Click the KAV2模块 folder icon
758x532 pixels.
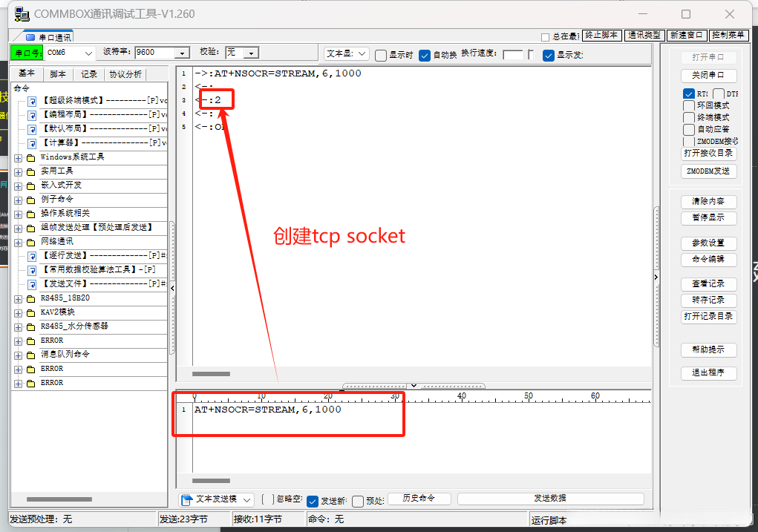coord(31,313)
